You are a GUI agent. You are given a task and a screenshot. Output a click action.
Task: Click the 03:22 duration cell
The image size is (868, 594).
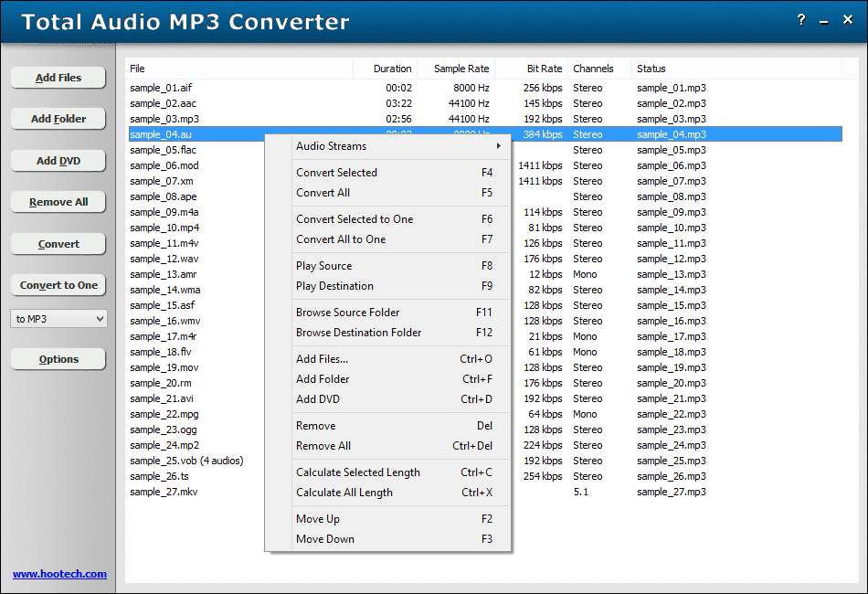(x=398, y=103)
